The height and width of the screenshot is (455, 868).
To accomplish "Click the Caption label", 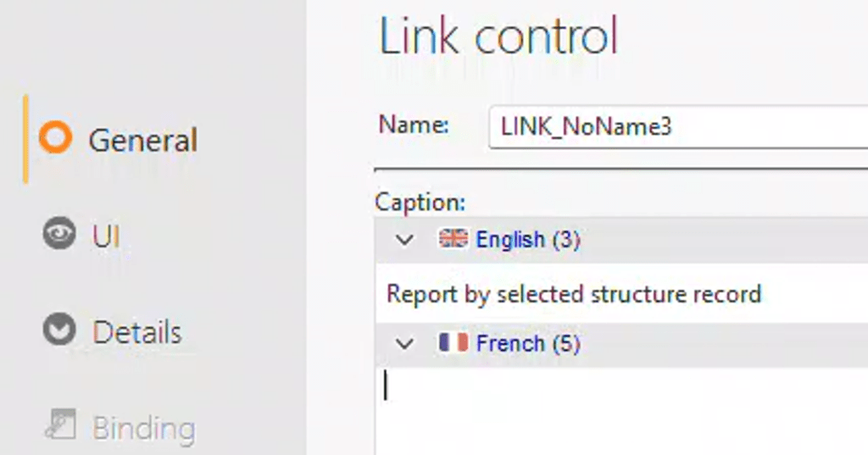I will tap(420, 203).
